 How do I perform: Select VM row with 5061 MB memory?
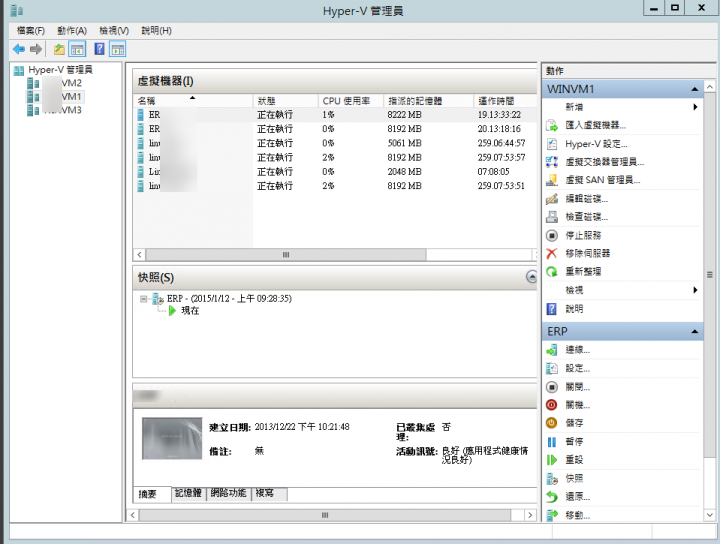[x=335, y=143]
